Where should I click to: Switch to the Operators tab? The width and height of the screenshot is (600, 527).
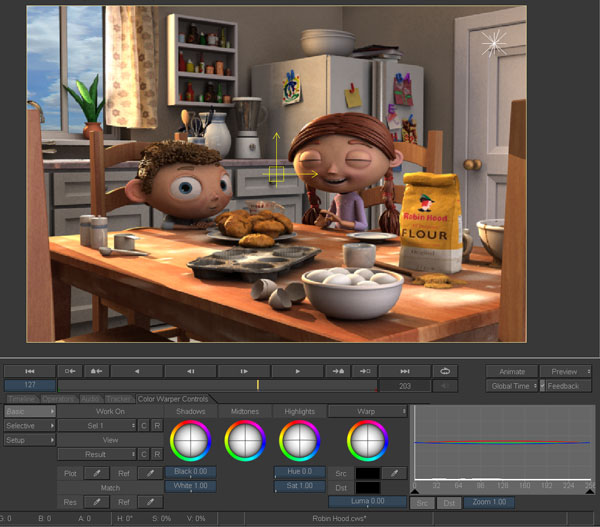click(59, 399)
